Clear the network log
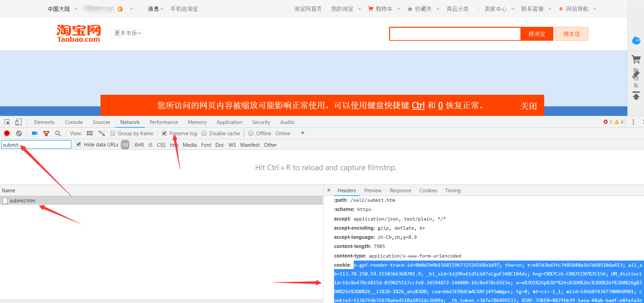Screen dimensions: 644x303 tap(19, 133)
